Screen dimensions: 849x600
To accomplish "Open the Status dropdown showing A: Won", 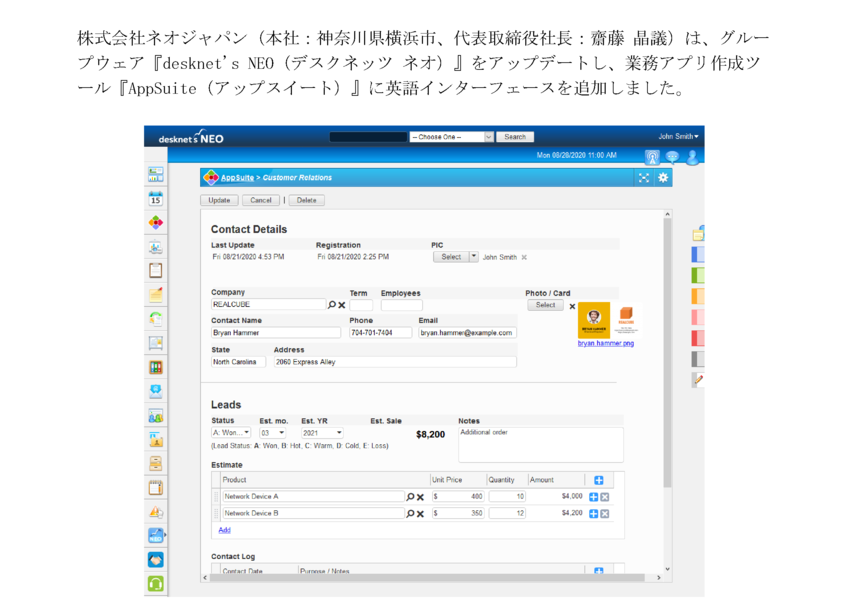I will pyautogui.click(x=231, y=433).
